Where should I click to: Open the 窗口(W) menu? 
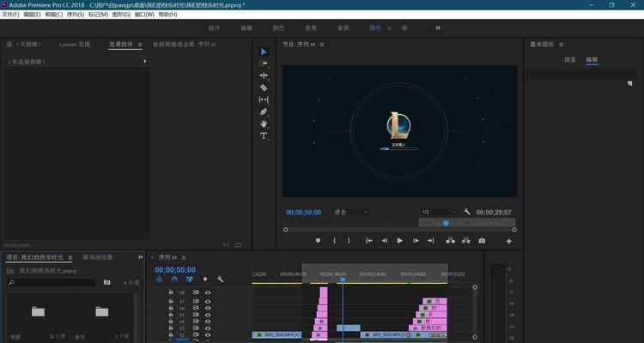point(144,15)
